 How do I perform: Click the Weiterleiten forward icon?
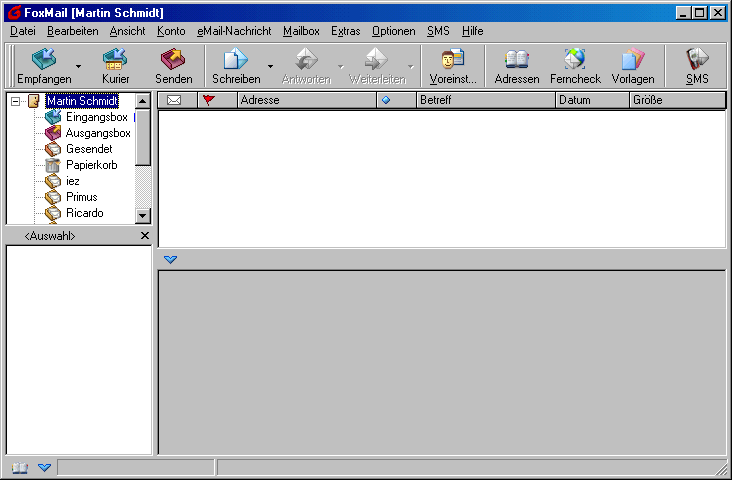click(x=377, y=60)
